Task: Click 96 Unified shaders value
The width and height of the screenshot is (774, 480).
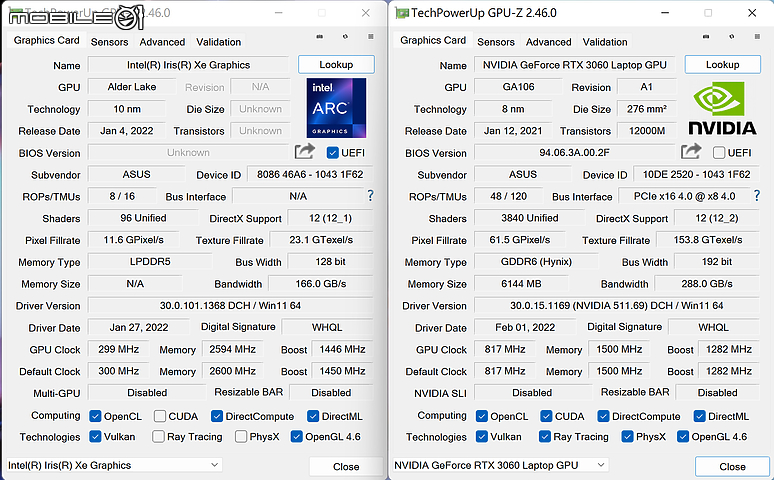Action: (x=143, y=218)
